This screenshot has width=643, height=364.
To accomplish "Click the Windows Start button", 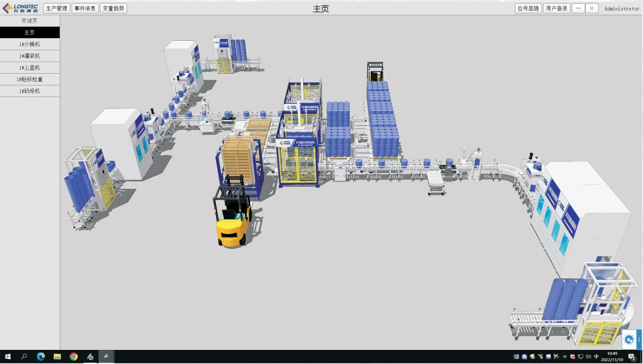I will (8, 357).
